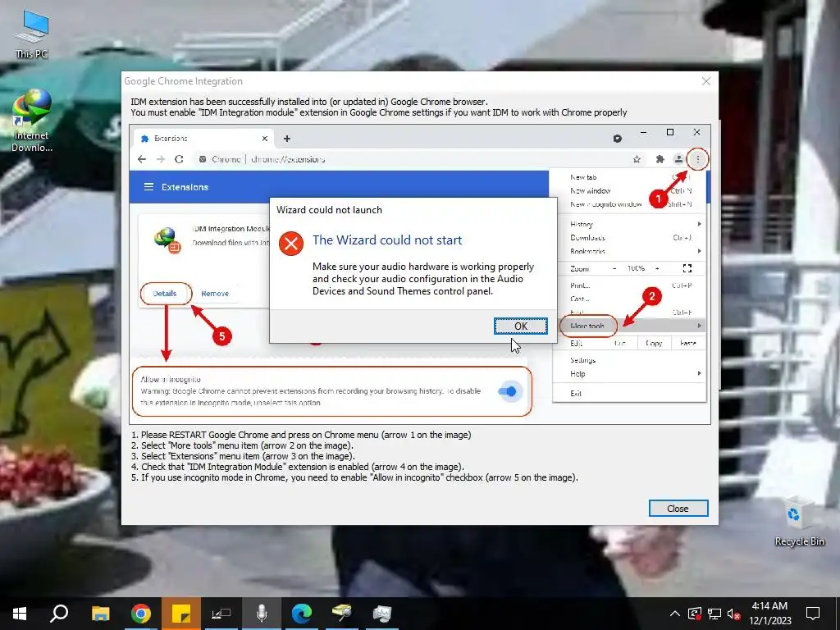The image size is (840, 630).
Task: Open the Action Center notification icon
Action: coord(813,614)
